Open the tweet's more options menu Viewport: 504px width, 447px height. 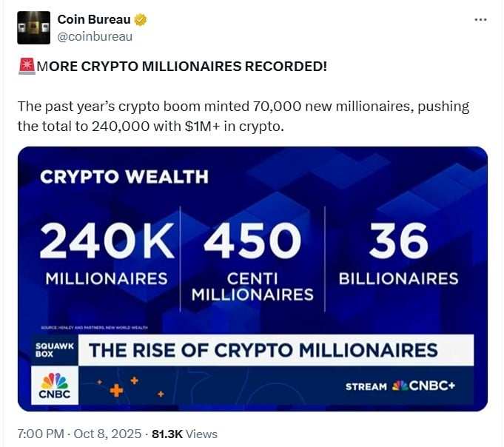pos(480,20)
